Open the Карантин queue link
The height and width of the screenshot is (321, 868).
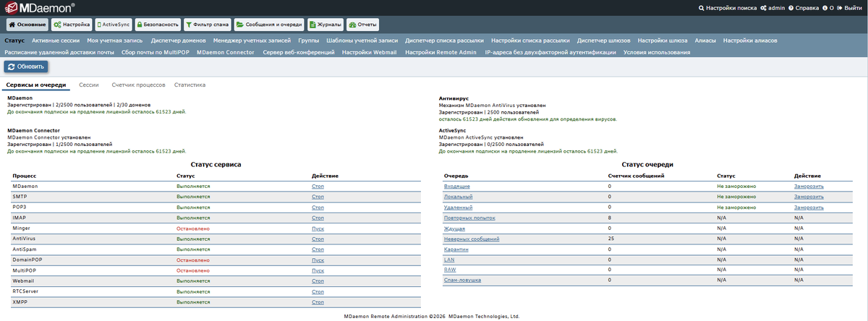[456, 249]
